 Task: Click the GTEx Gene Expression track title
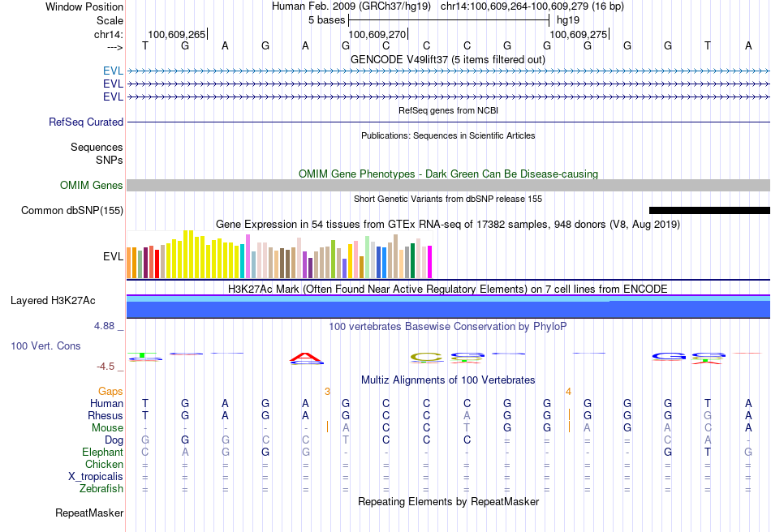(448, 225)
